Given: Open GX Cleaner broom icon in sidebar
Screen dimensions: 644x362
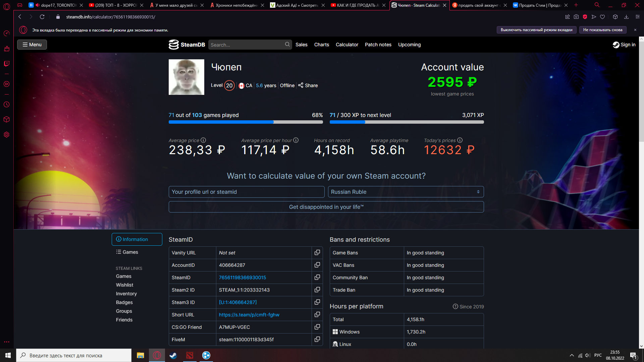Looking at the screenshot, I should pyautogui.click(x=6, y=49).
